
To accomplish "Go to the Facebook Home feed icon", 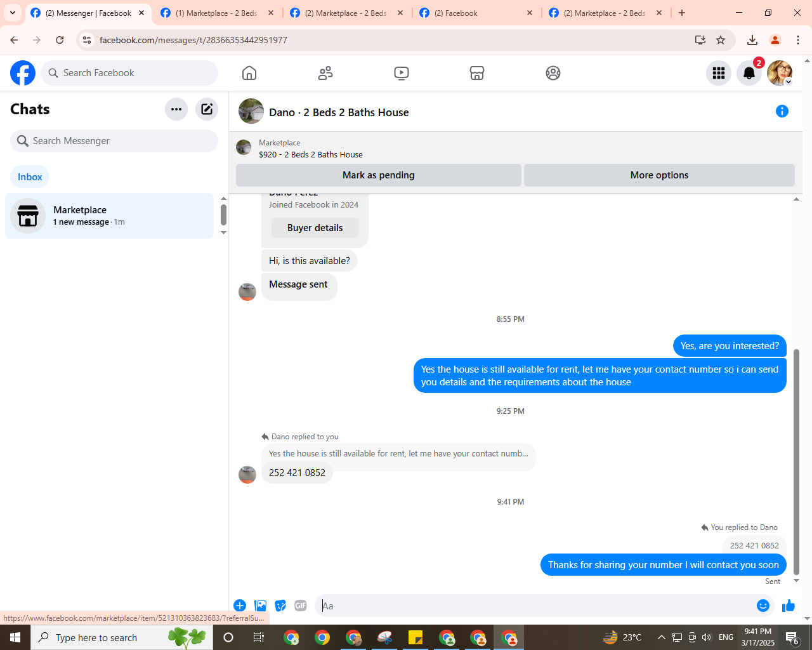I will coord(249,73).
